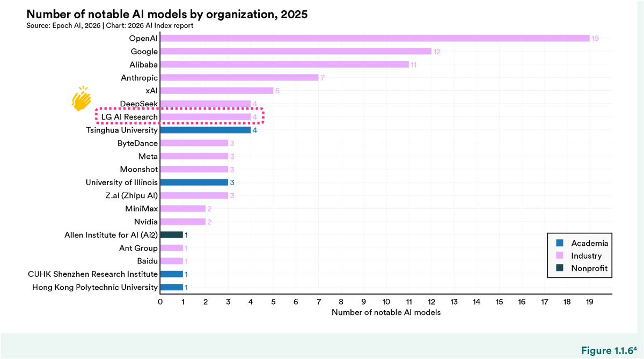Image resolution: width=644 pixels, height=359 pixels.
Task: Click the 'Ant Group' organization label
Action: pos(138,248)
